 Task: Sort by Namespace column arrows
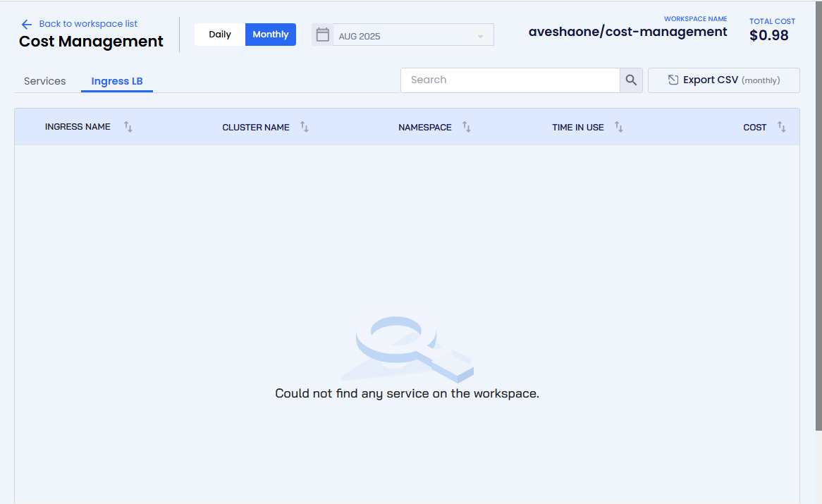coord(467,127)
